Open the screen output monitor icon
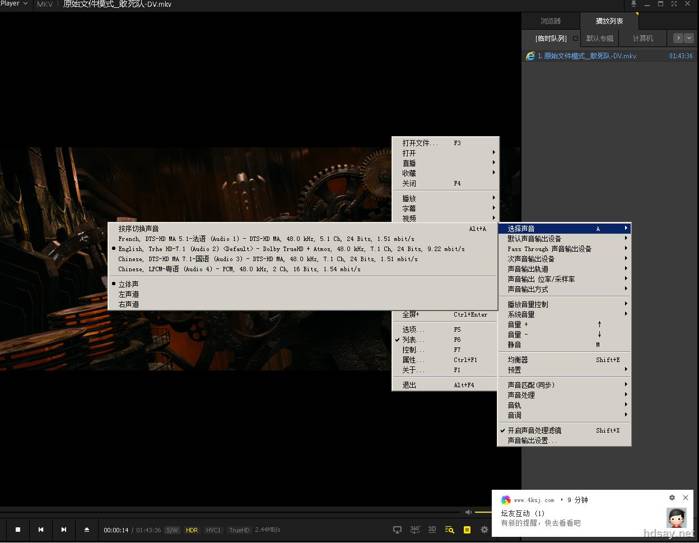This screenshot has height=543, width=699. 397,530
